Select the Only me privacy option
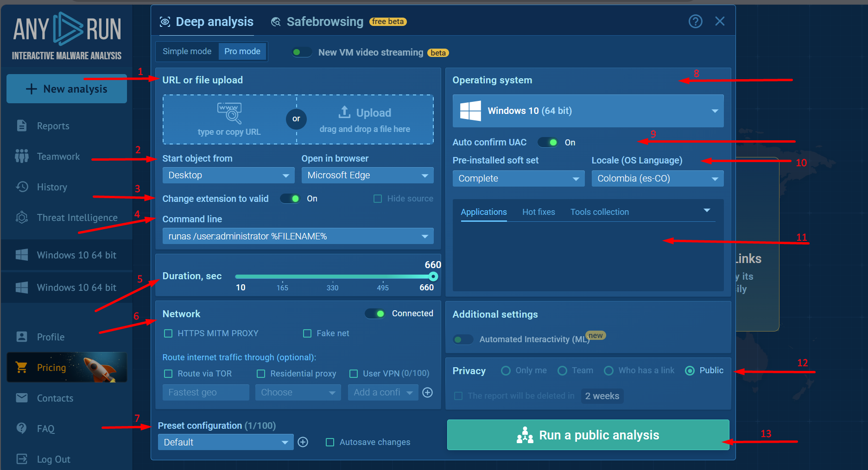Screen dimensions: 868x470 pos(506,371)
